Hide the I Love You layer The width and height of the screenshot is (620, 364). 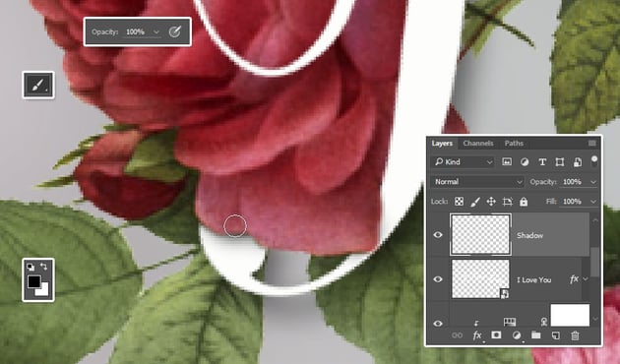click(x=438, y=279)
